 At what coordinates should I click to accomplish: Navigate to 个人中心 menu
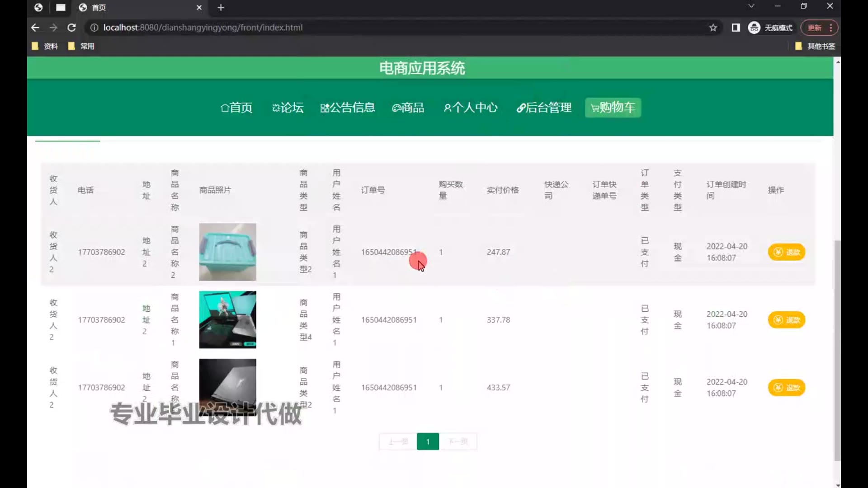click(x=470, y=108)
